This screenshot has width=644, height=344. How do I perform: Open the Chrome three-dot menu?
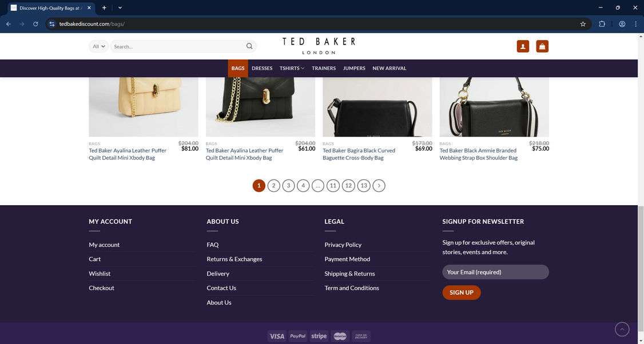[x=635, y=24]
